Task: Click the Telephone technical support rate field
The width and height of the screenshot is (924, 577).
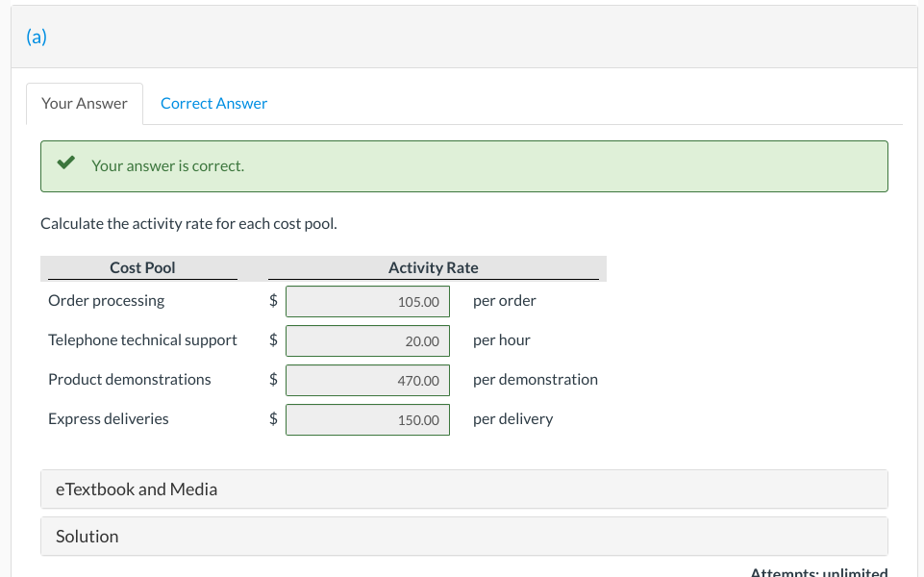Action: point(367,341)
